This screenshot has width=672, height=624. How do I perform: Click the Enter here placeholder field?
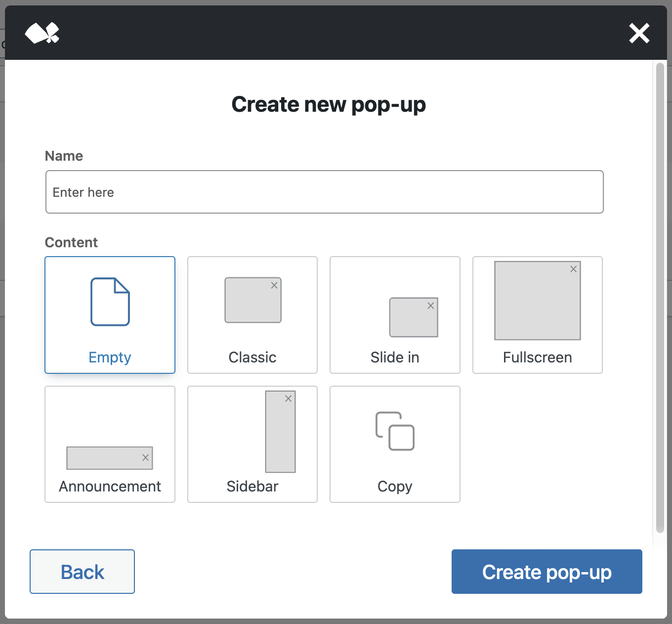[x=324, y=192]
